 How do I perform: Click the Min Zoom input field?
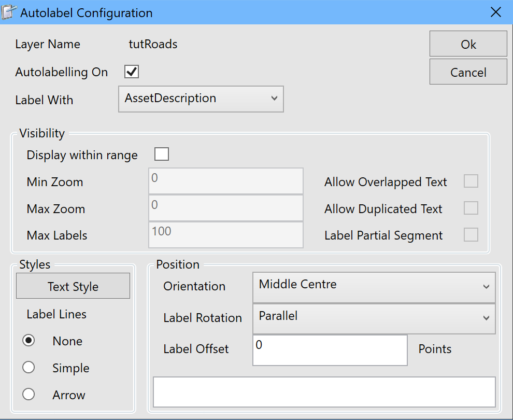point(226,181)
